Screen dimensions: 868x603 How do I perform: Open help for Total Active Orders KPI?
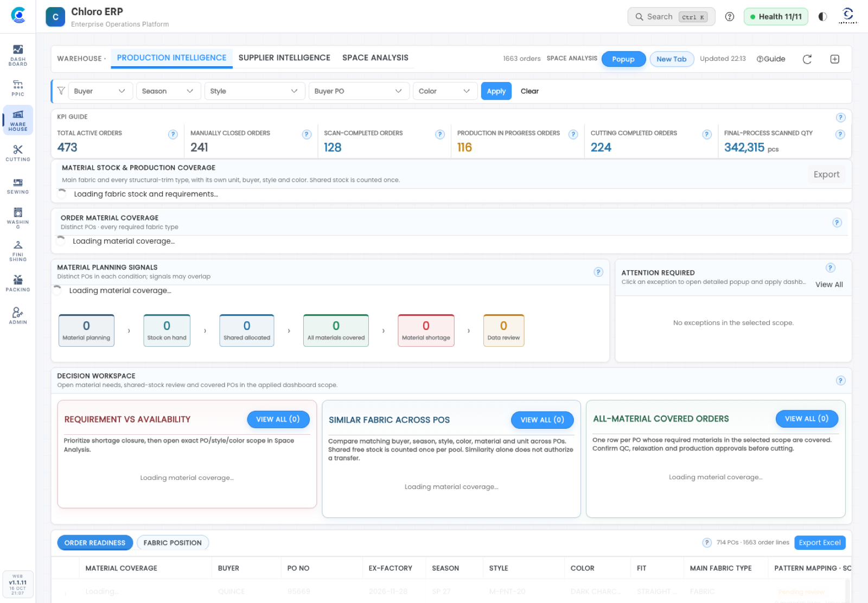(173, 135)
